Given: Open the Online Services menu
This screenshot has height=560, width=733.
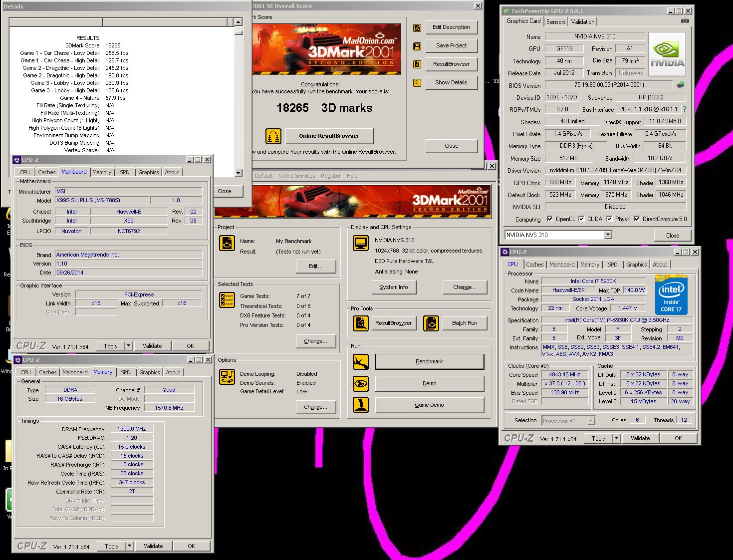Looking at the screenshot, I should (297, 176).
